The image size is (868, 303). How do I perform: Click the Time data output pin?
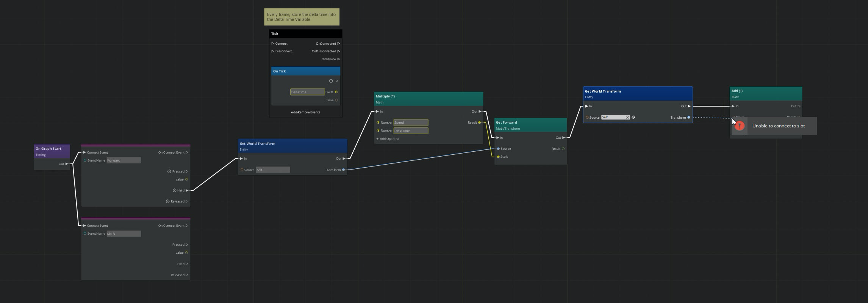pyautogui.click(x=336, y=100)
